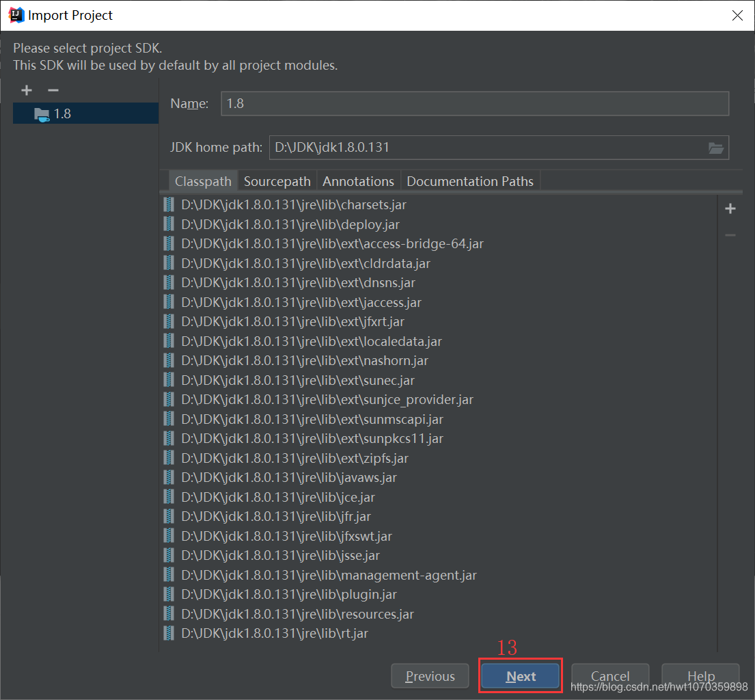Click the jar icon beside nashorn.jar
Screen dimensions: 755x700
click(169, 361)
